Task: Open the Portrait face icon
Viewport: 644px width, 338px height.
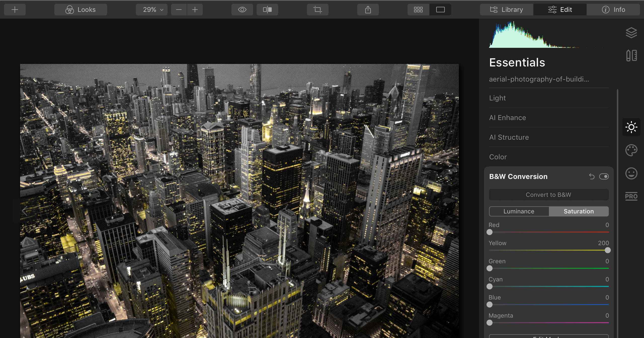Action: pyautogui.click(x=632, y=173)
